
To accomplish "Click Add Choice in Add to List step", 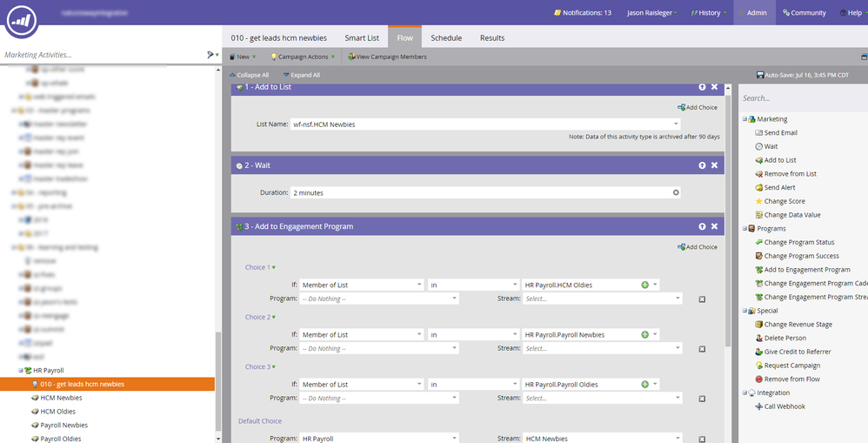I will click(x=698, y=108).
